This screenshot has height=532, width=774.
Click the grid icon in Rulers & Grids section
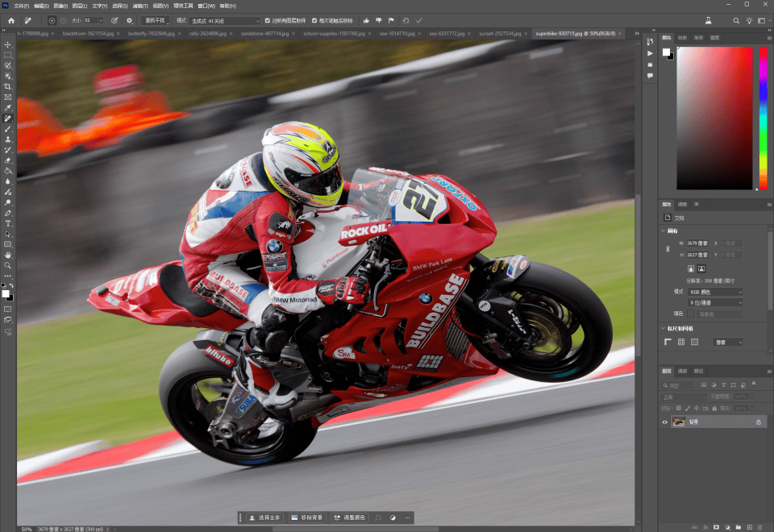tap(680, 342)
